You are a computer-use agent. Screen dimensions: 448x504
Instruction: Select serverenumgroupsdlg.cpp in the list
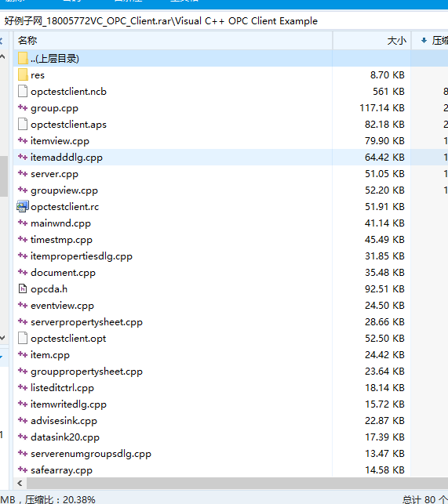pos(231,454)
